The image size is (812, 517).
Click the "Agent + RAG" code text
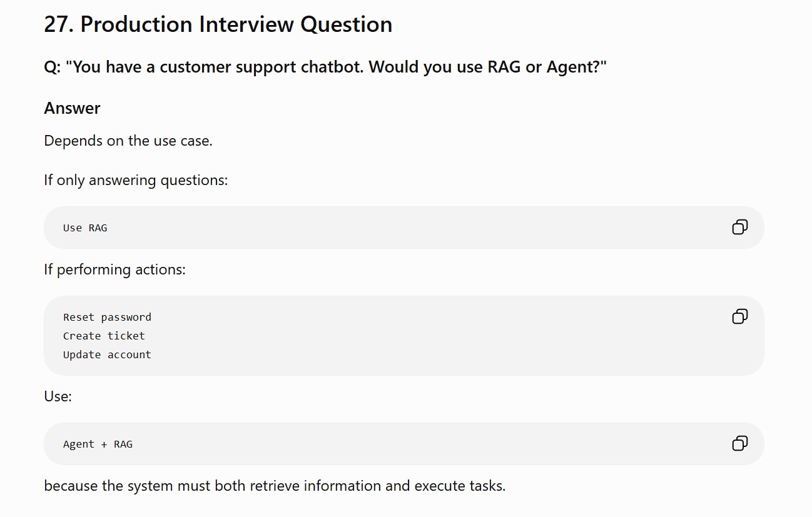98,444
